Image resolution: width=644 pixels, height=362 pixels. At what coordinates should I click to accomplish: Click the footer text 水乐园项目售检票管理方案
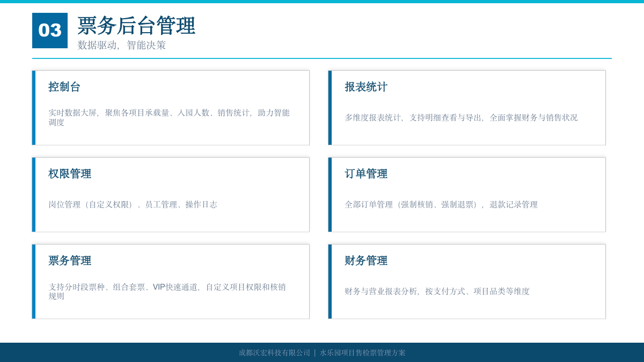(363, 353)
